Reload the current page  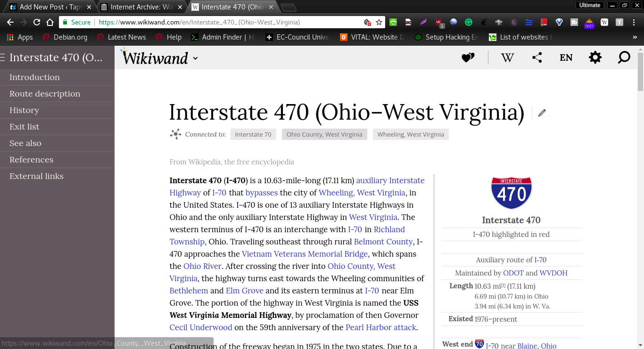pos(37,22)
